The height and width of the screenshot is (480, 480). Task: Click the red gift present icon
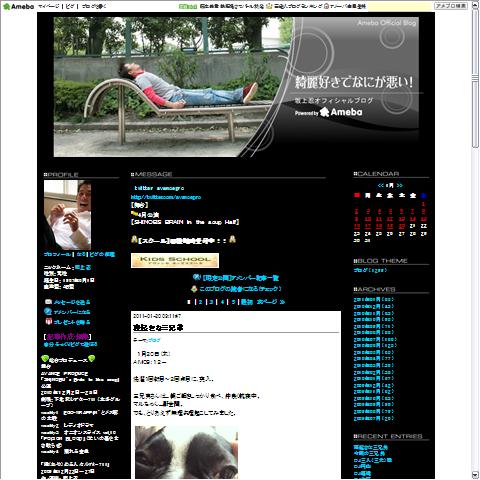point(49,322)
